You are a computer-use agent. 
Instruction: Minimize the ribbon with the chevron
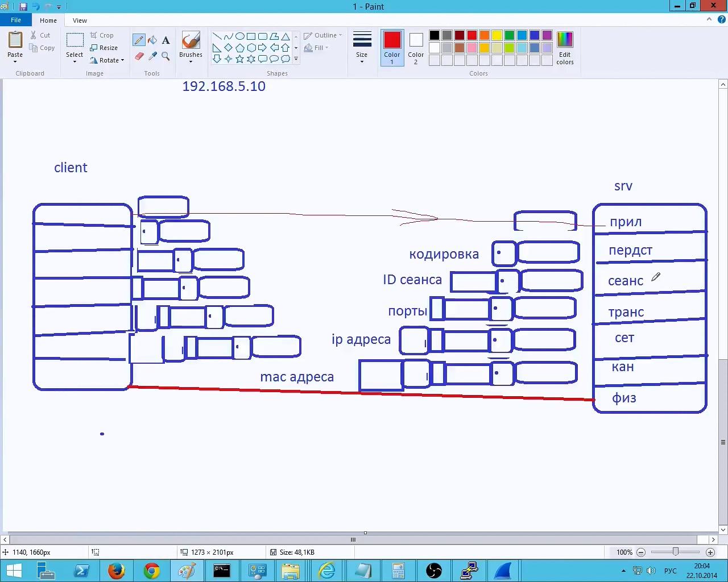(709, 19)
